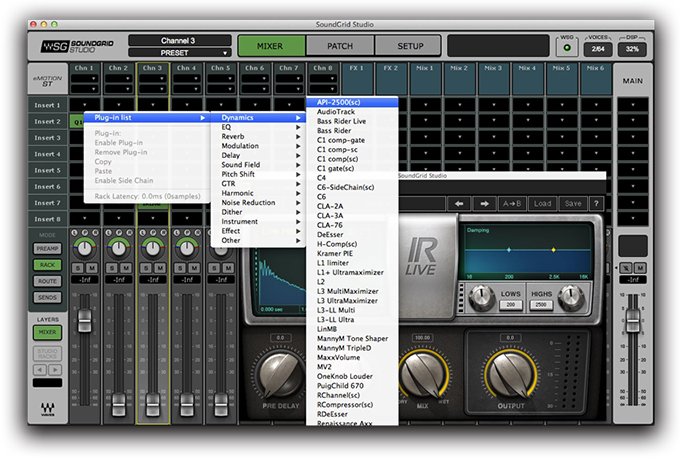Click the R button on Chn 1 strip
This screenshot has height=462, width=680.
95,233
